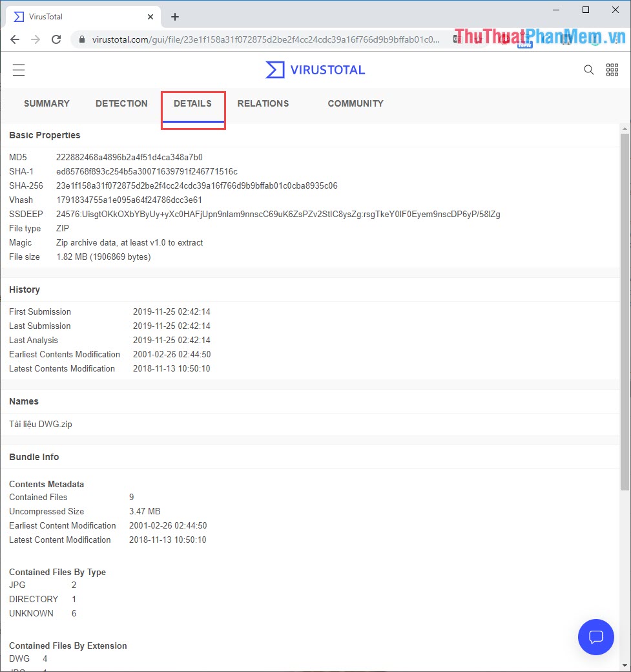
Task: Click the VirusTotal logo to go home
Action: 315,70
